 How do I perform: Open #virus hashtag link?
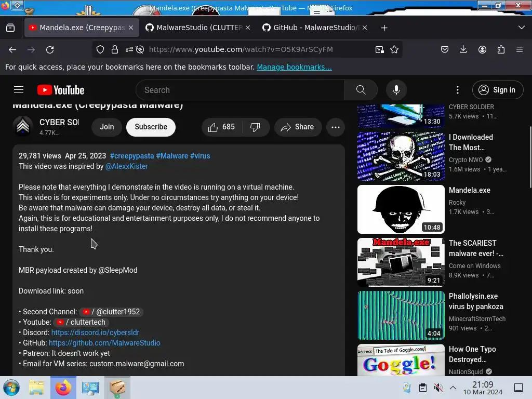tap(200, 156)
